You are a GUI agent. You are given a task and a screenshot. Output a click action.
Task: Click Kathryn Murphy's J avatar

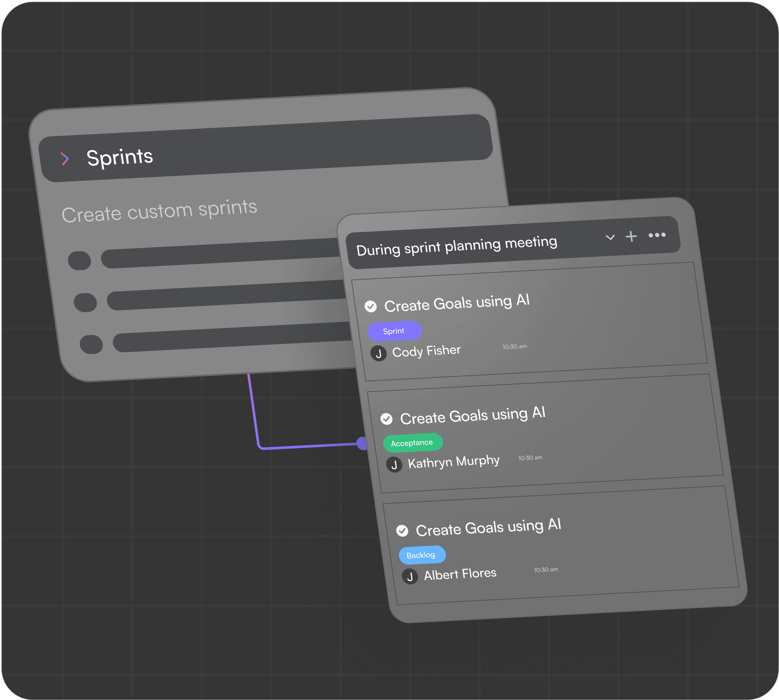point(394,465)
